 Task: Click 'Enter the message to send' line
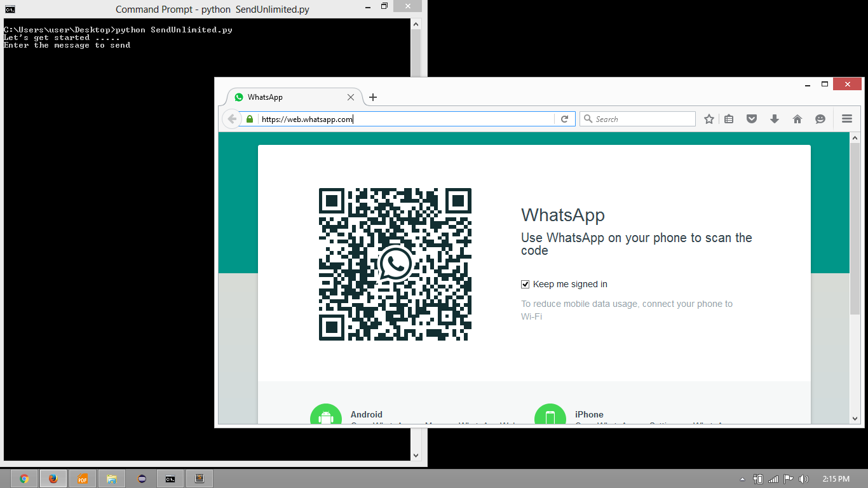[67, 45]
